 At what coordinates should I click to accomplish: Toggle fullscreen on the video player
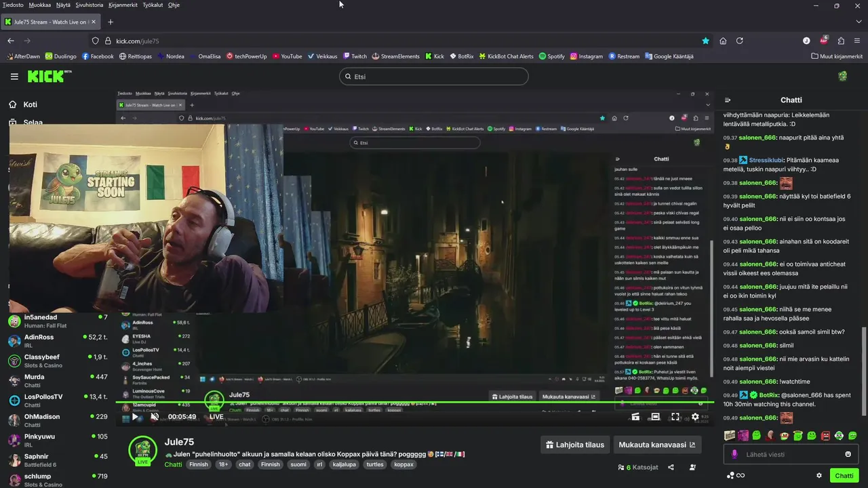click(675, 417)
